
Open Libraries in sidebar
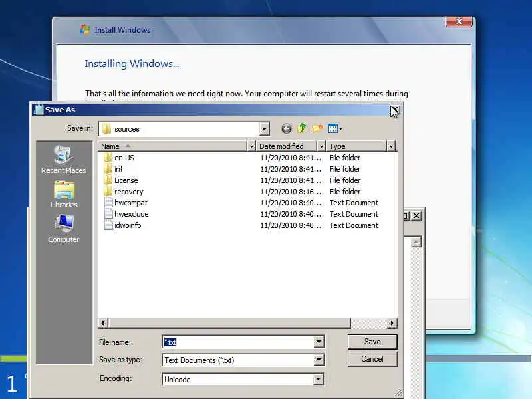(64, 194)
